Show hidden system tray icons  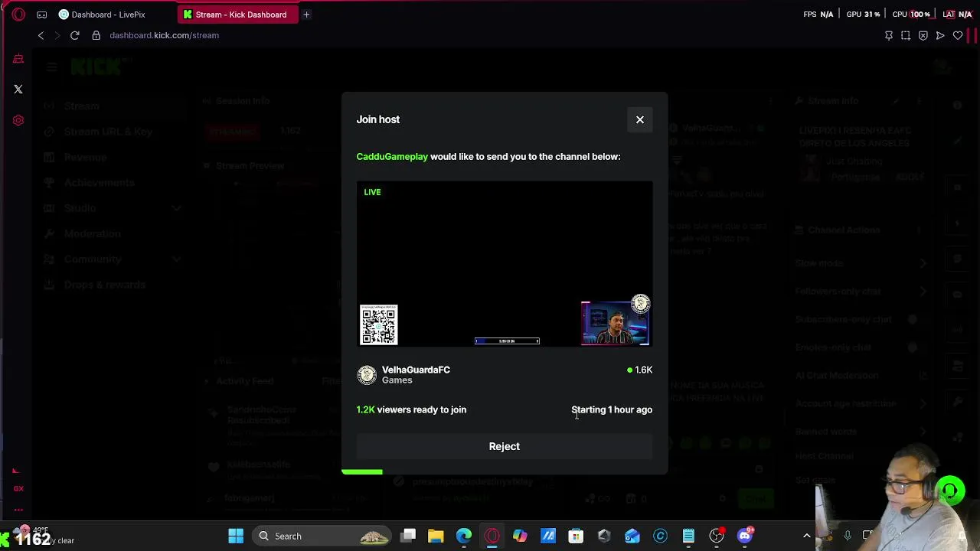tap(806, 536)
